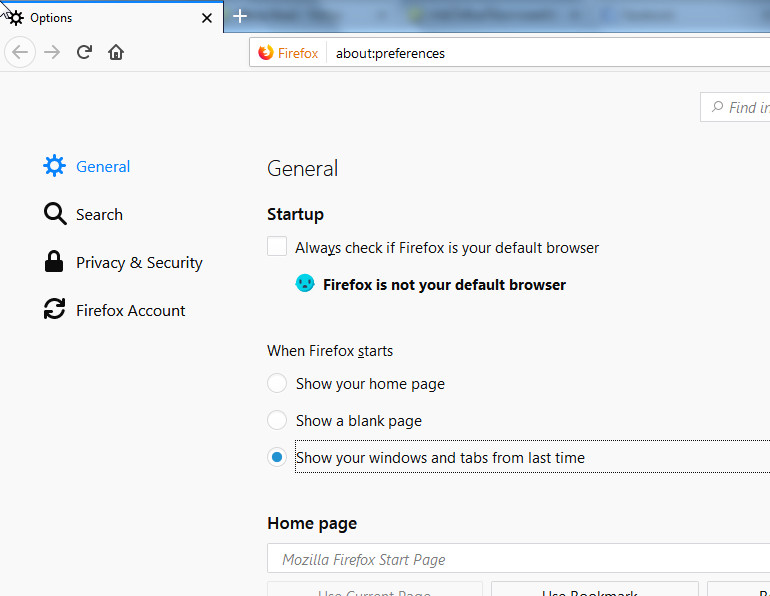Click the Search magnifier icon in sidebar
Viewport: 770px width, 596px height.
(x=55, y=214)
